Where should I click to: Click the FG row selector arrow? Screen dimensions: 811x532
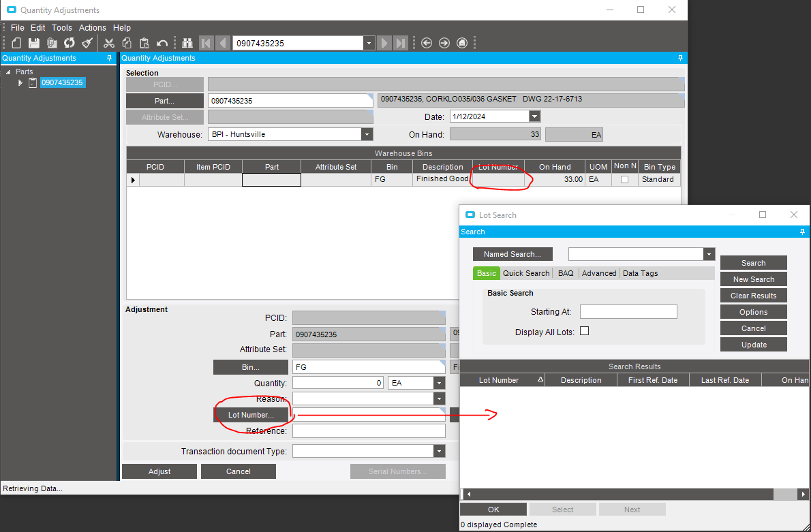(x=133, y=180)
